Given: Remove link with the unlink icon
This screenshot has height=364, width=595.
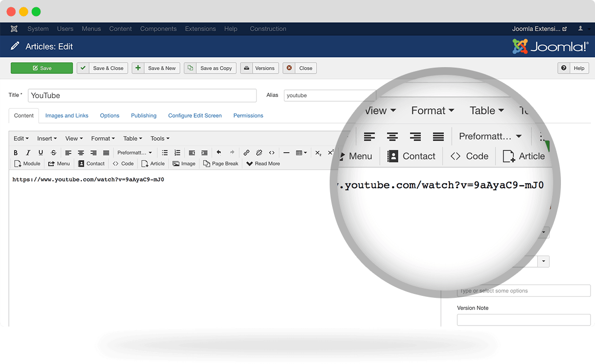Looking at the screenshot, I should pyautogui.click(x=259, y=153).
